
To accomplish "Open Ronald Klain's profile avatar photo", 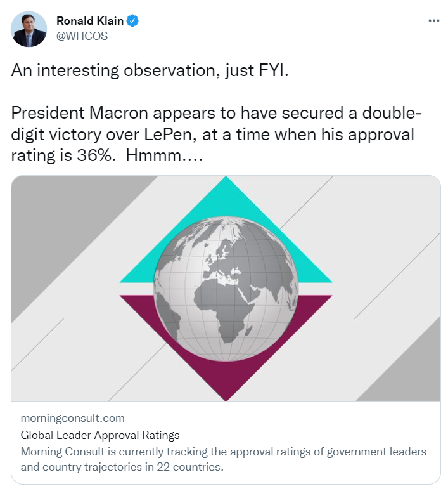I will tap(29, 29).
